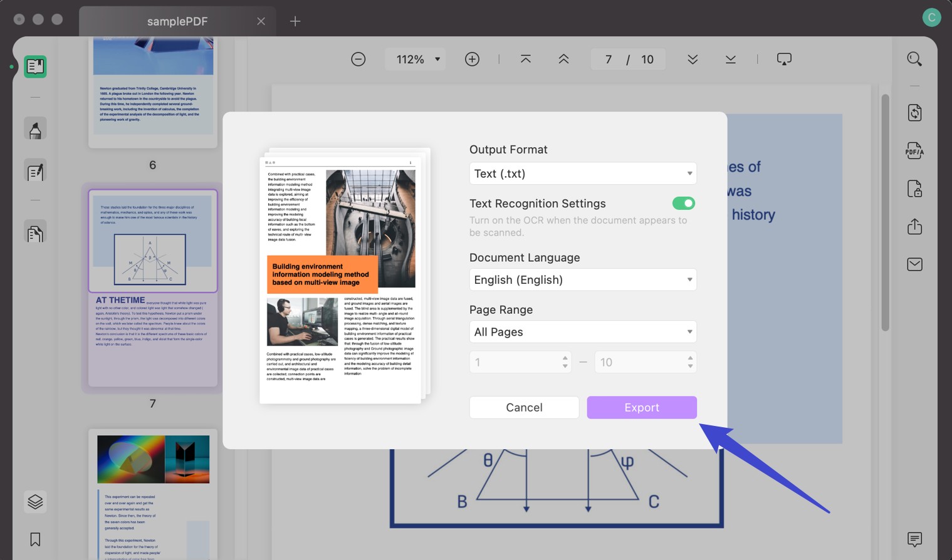Screen dimensions: 952x560
Task: Open the presentation mode toggle icon
Action: pos(784,58)
